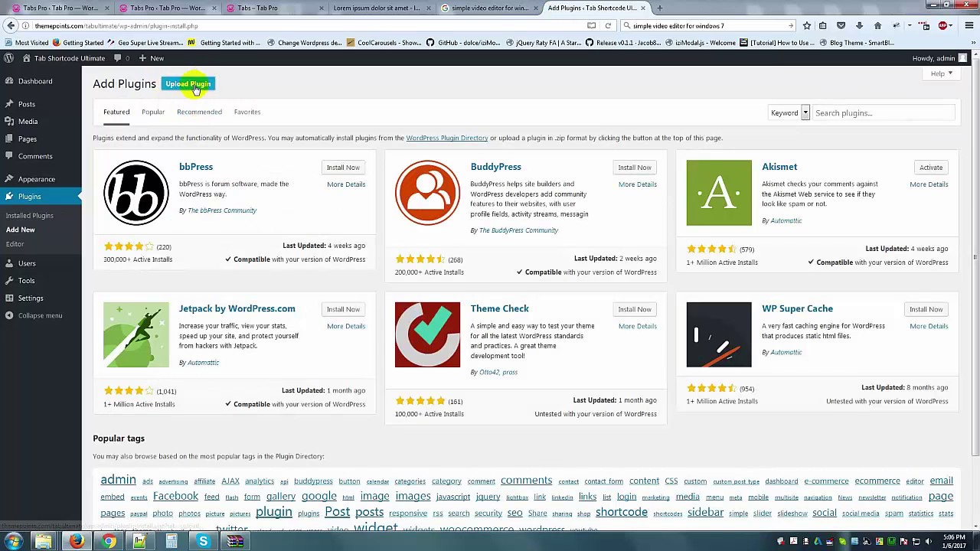Open the WordPress Plugin Directory link
The width and height of the screenshot is (980, 551).
(446, 139)
